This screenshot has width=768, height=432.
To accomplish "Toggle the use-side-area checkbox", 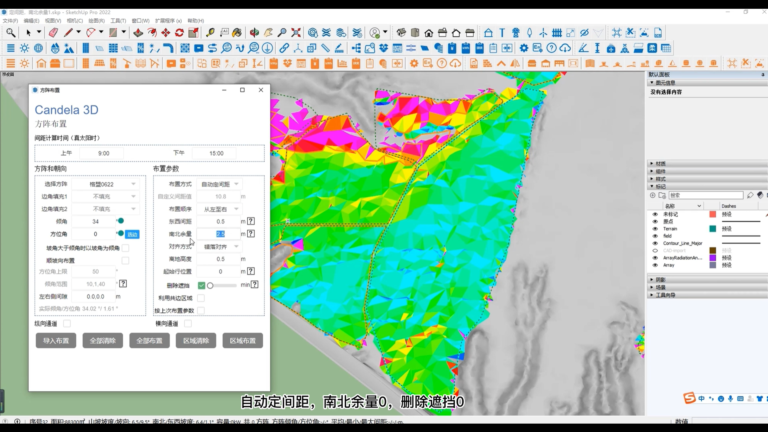I will [201, 298].
